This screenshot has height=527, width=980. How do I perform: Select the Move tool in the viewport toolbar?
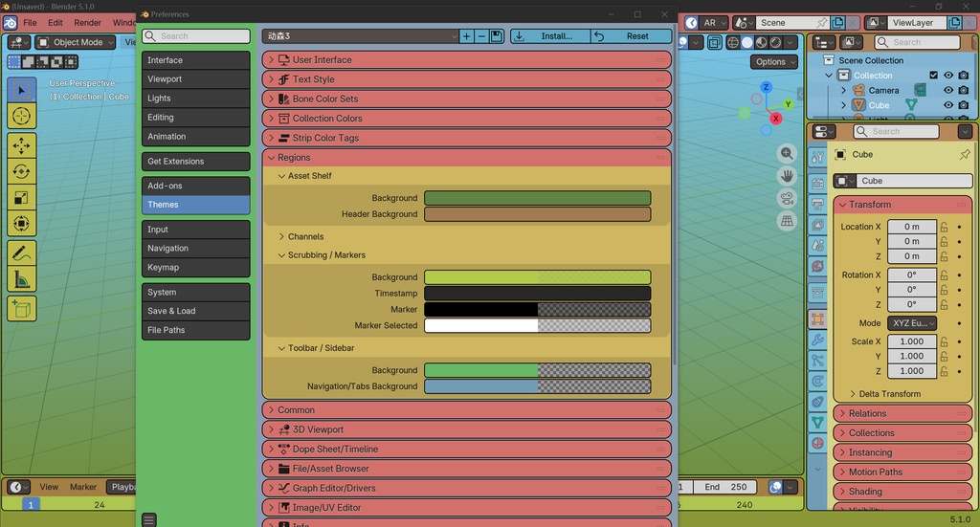pyautogui.click(x=21, y=145)
